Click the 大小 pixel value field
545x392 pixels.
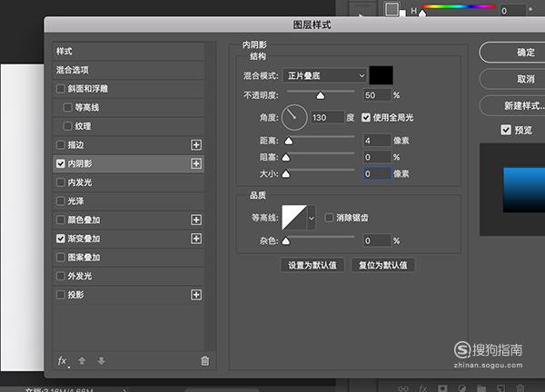(x=378, y=173)
